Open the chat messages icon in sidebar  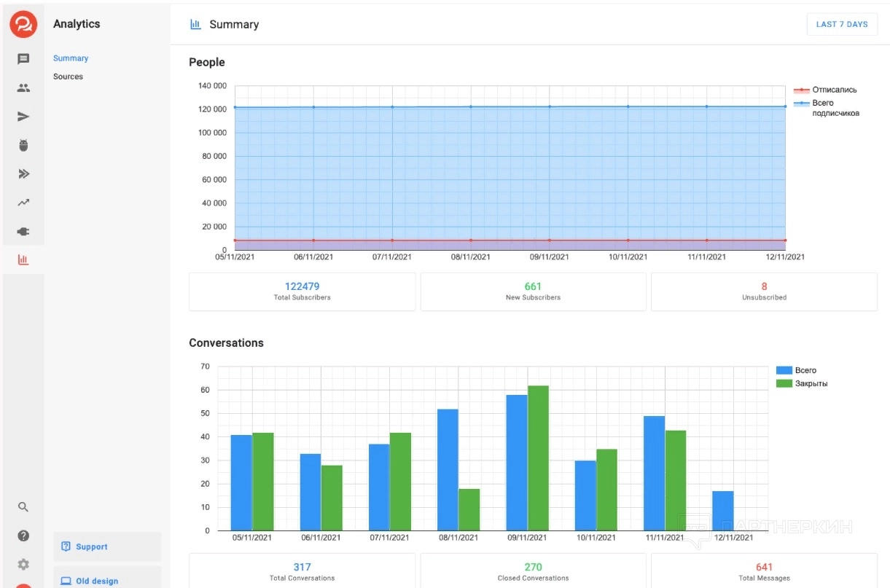(x=23, y=59)
